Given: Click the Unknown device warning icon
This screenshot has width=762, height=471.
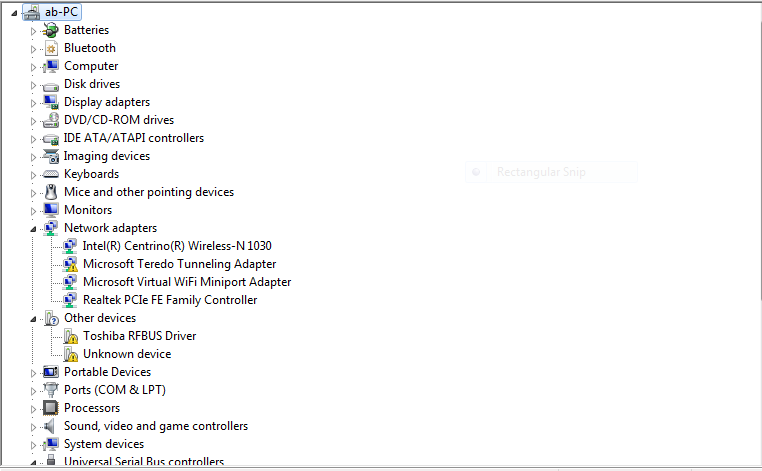Looking at the screenshot, I should (70, 354).
